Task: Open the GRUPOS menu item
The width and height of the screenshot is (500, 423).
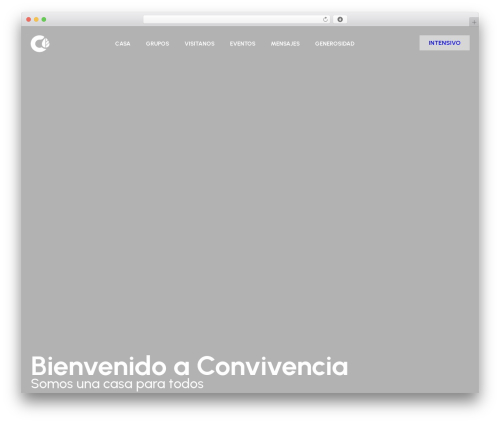Action: tap(157, 44)
